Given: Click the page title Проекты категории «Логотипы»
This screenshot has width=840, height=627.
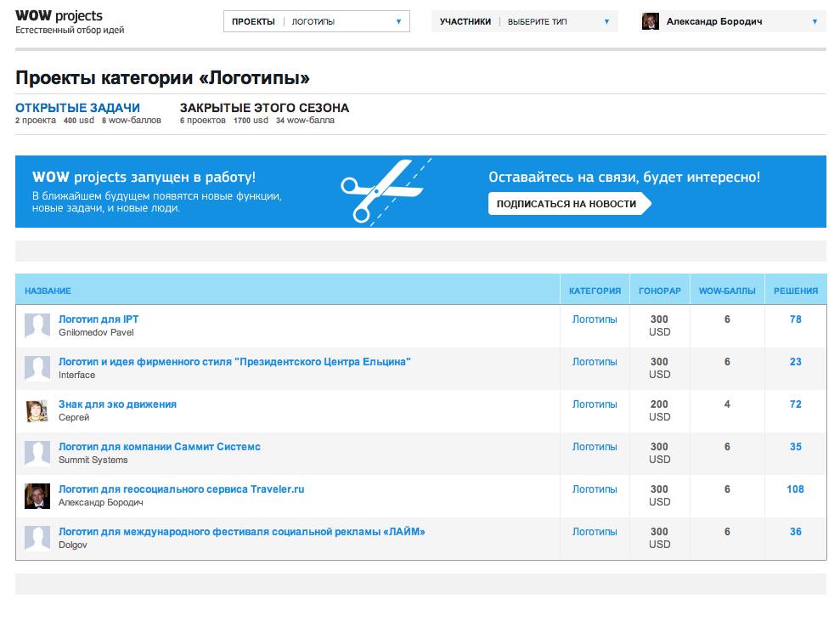Looking at the screenshot, I should [x=162, y=77].
